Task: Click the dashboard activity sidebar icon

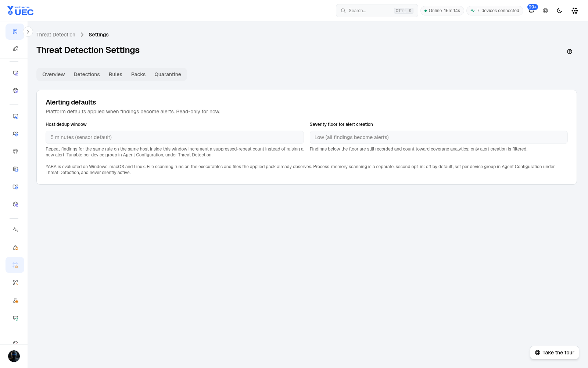Action: click(15, 32)
